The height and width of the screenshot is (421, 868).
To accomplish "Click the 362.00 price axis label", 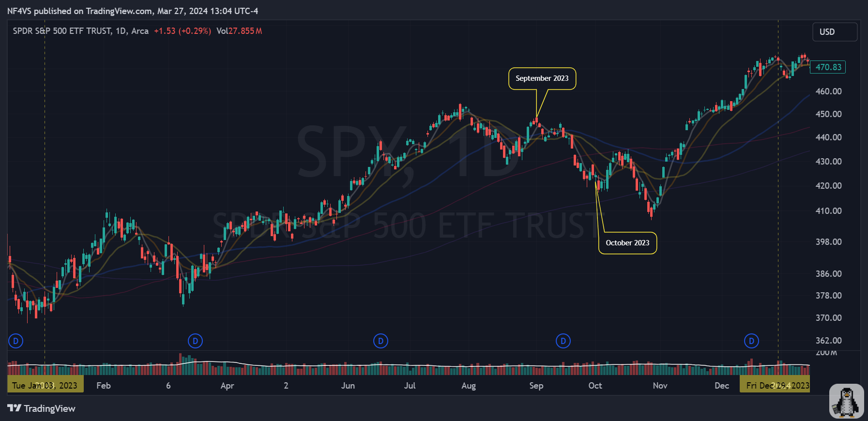I will [829, 341].
